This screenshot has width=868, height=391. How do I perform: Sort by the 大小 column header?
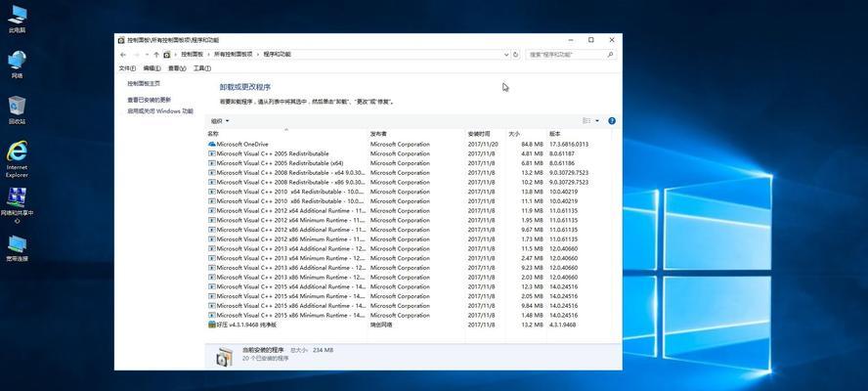tap(526, 134)
